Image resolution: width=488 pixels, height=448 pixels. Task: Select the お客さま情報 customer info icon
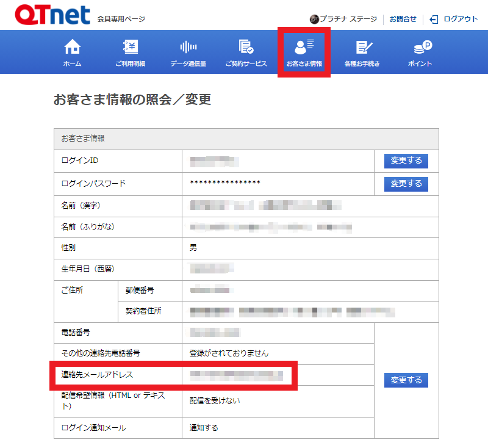pos(304,46)
